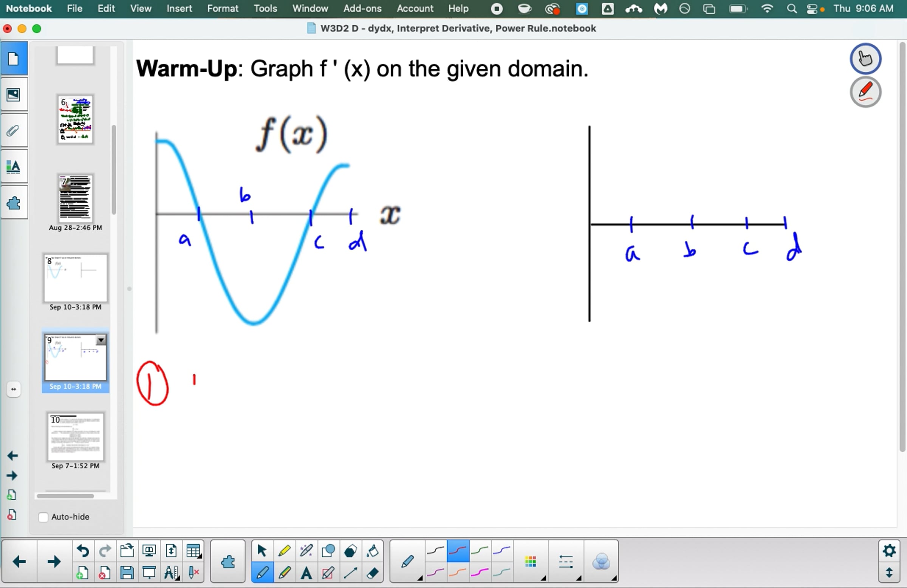Choose the Text tool
Viewport: 907px width, 588px height.
(306, 573)
